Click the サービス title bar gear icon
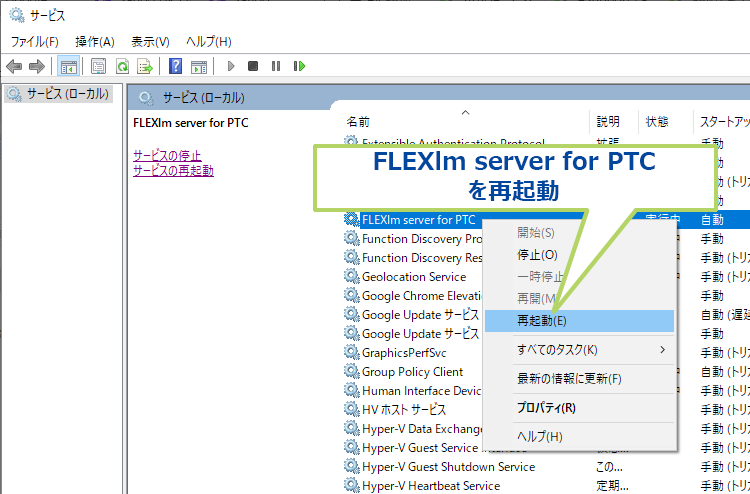Image resolution: width=750 pixels, height=494 pixels. coord(17,15)
